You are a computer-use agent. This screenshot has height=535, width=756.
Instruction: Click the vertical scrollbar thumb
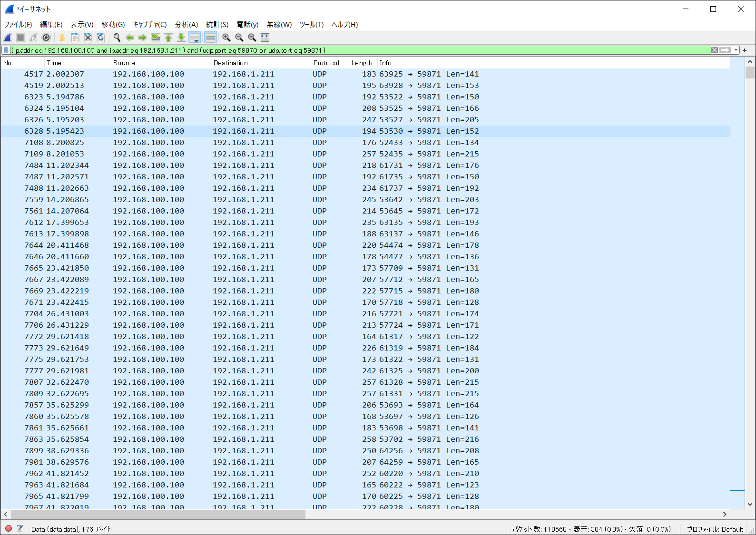(x=750, y=72)
